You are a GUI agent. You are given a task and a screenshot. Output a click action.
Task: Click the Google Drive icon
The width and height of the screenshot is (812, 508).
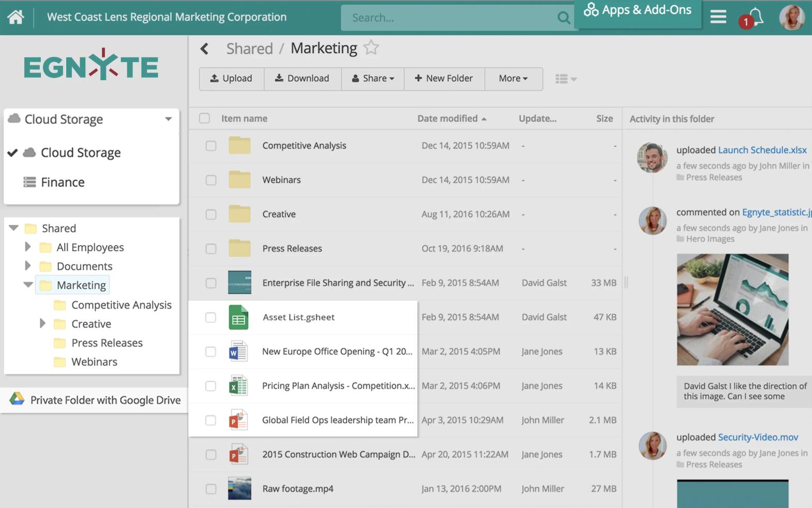point(17,399)
